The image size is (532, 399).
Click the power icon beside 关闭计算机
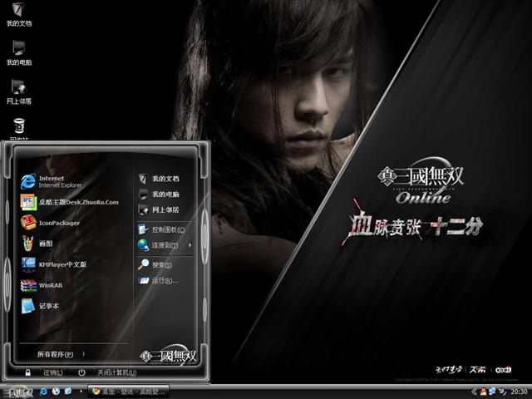(81, 372)
